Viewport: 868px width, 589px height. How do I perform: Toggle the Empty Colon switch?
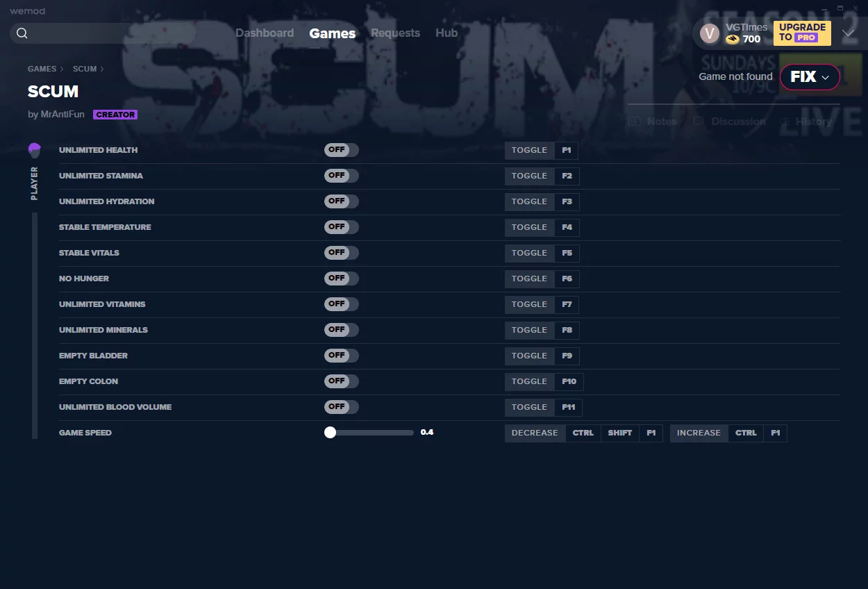point(342,381)
